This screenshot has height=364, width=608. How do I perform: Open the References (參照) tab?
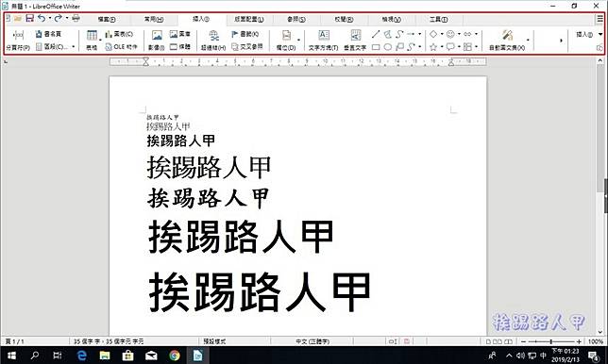(296, 19)
